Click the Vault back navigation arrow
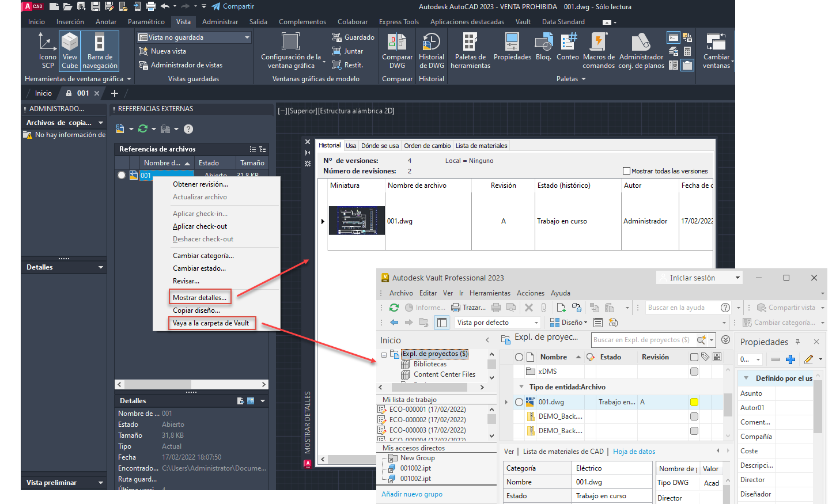 [394, 323]
